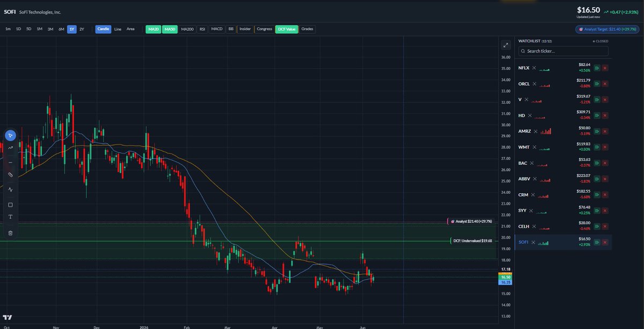The image size is (644, 329).
Task: Select the active 1Y timeframe
Action: tap(72, 29)
